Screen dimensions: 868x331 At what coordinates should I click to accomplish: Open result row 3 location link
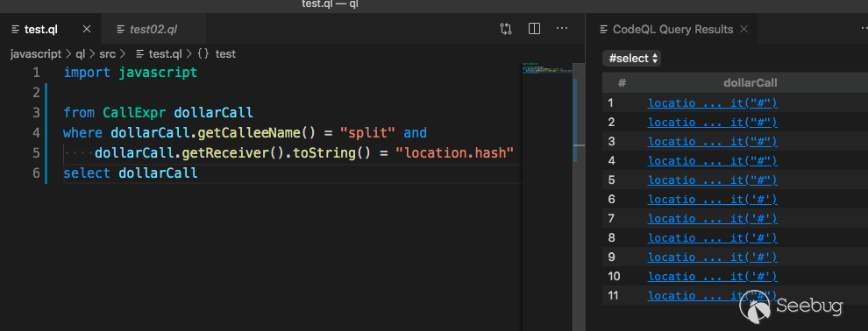713,142
